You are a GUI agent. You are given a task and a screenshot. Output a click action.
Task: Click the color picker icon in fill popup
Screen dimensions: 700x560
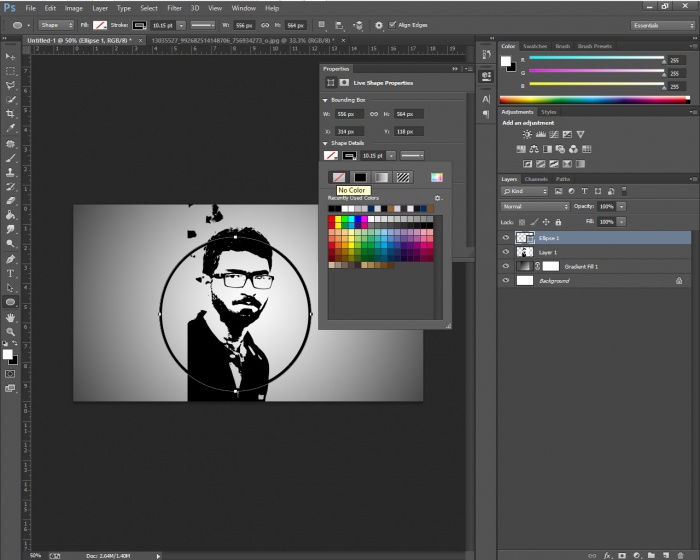tap(436, 177)
